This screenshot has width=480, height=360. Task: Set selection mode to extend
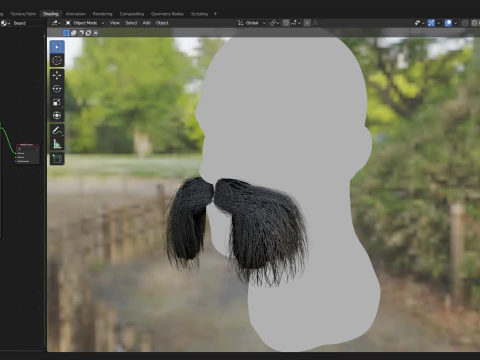pyautogui.click(x=74, y=33)
